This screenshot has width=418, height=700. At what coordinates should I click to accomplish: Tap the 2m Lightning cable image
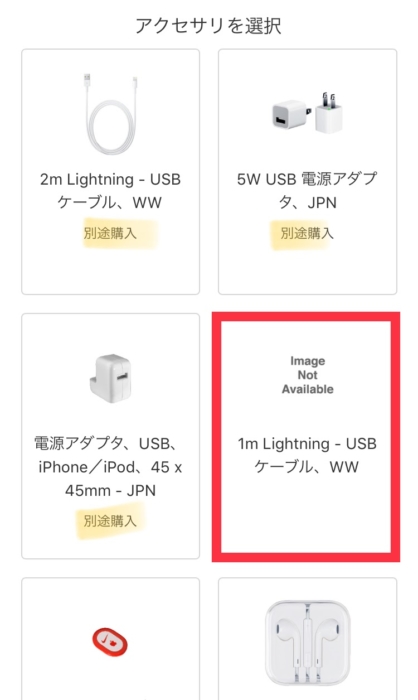(111, 114)
